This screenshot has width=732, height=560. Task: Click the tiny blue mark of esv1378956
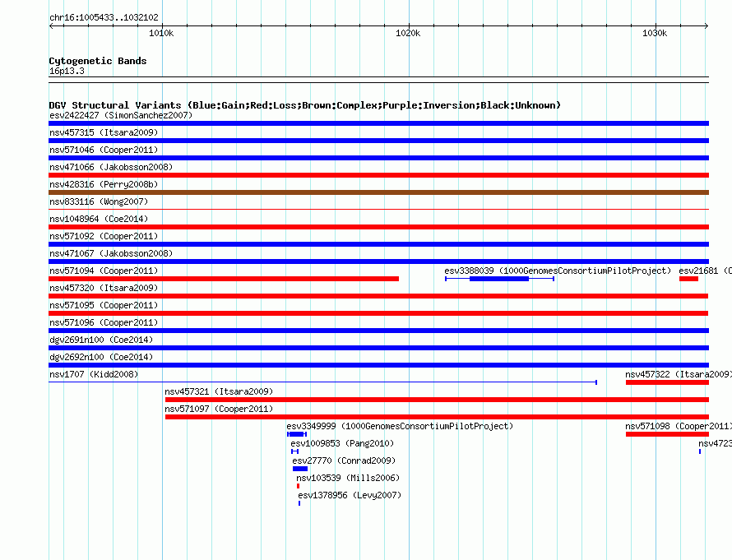299,503
